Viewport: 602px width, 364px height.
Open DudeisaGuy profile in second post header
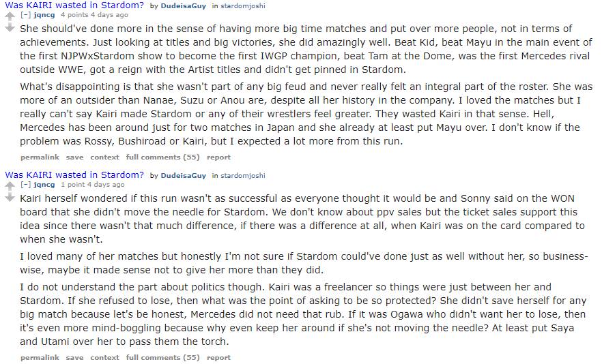183,176
